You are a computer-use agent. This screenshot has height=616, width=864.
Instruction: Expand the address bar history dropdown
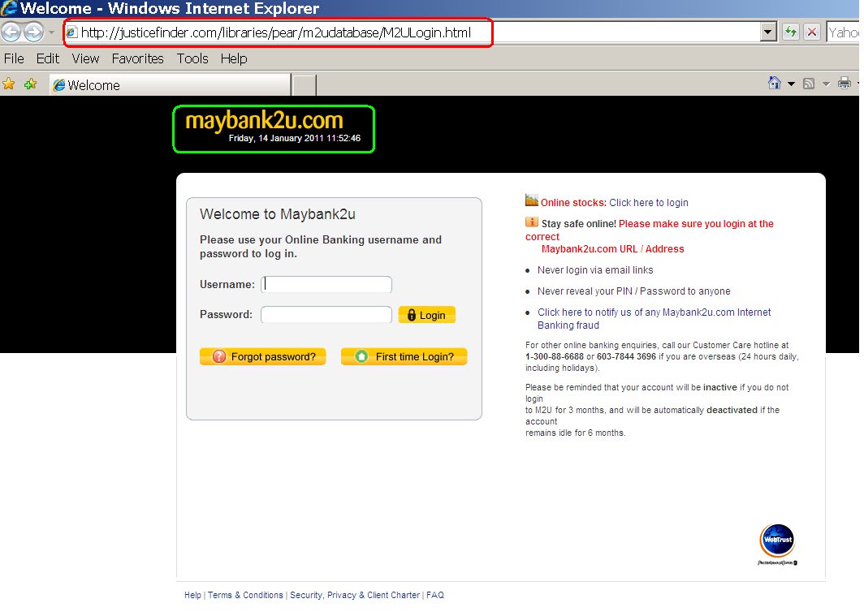[768, 32]
